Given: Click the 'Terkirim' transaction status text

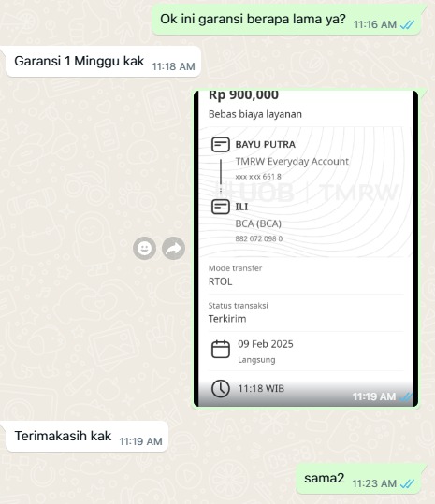Looking at the screenshot, I should click(227, 319).
